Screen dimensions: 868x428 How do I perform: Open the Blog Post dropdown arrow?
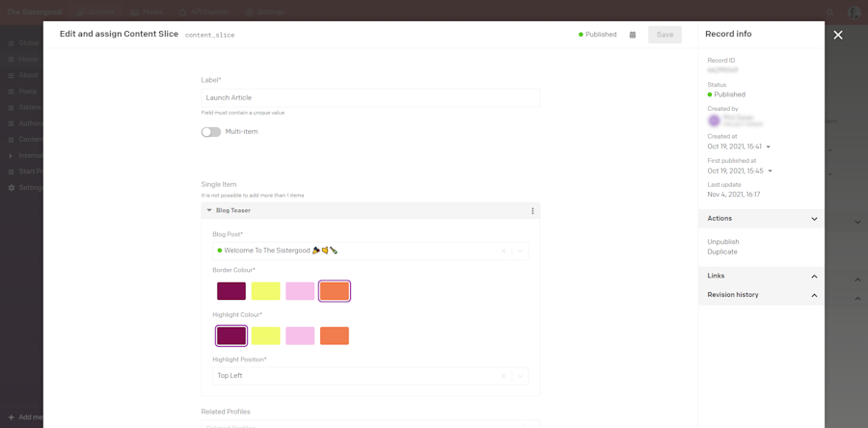tap(521, 251)
